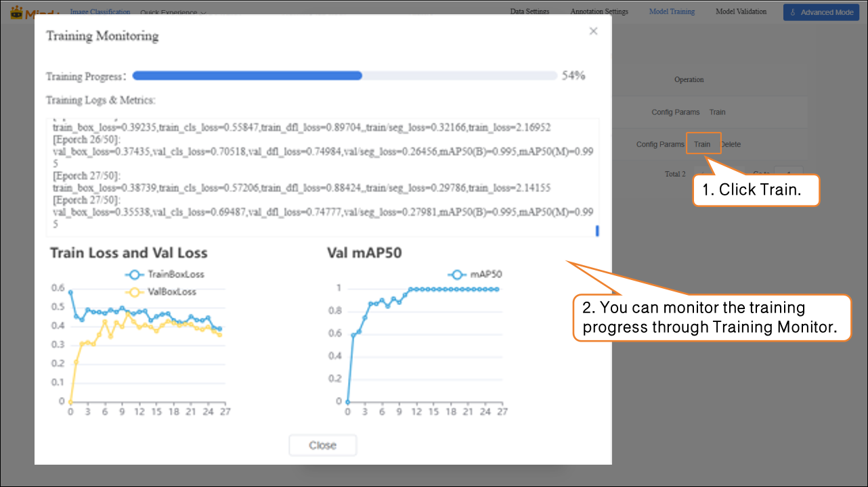
Task: Click the highlighted Train link in second row
Action: (702, 144)
